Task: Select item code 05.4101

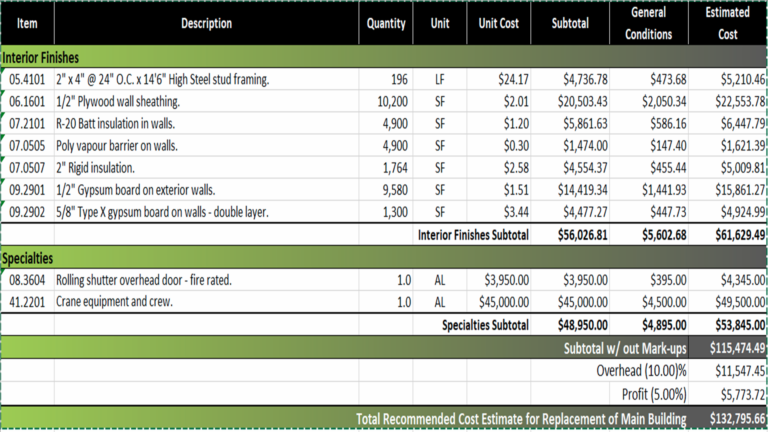Action: click(27, 79)
